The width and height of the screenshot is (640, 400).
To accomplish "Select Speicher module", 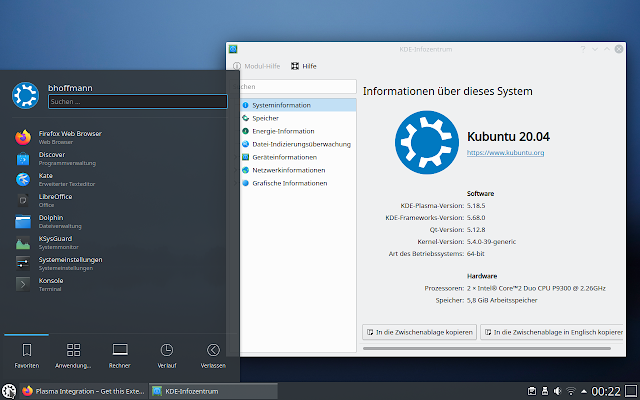I will click(x=298, y=118).
